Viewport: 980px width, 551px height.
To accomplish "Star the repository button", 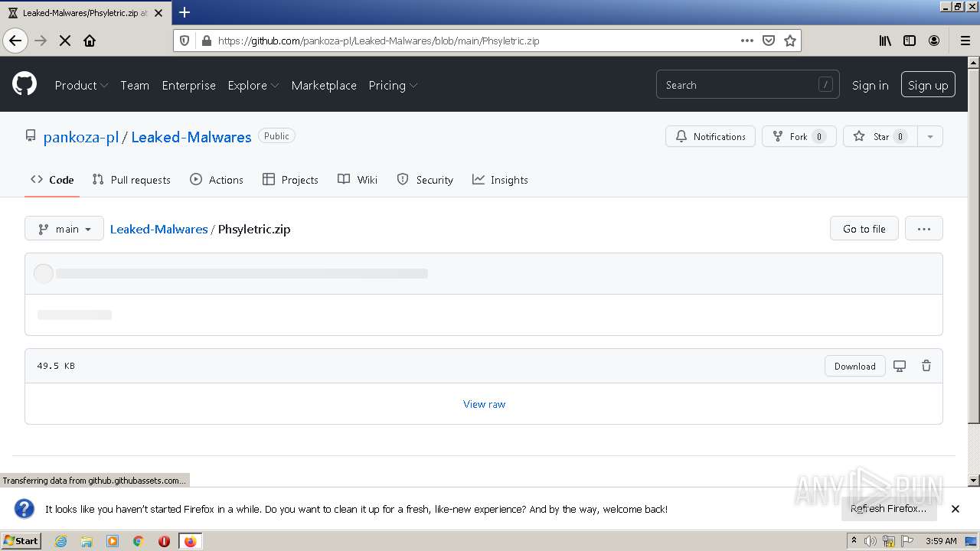I will click(x=880, y=136).
